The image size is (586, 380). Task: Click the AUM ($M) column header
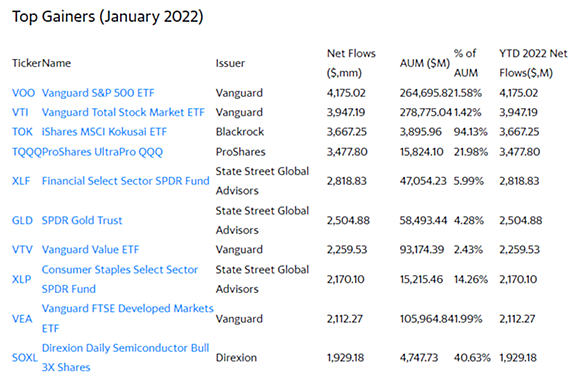pyautogui.click(x=425, y=63)
